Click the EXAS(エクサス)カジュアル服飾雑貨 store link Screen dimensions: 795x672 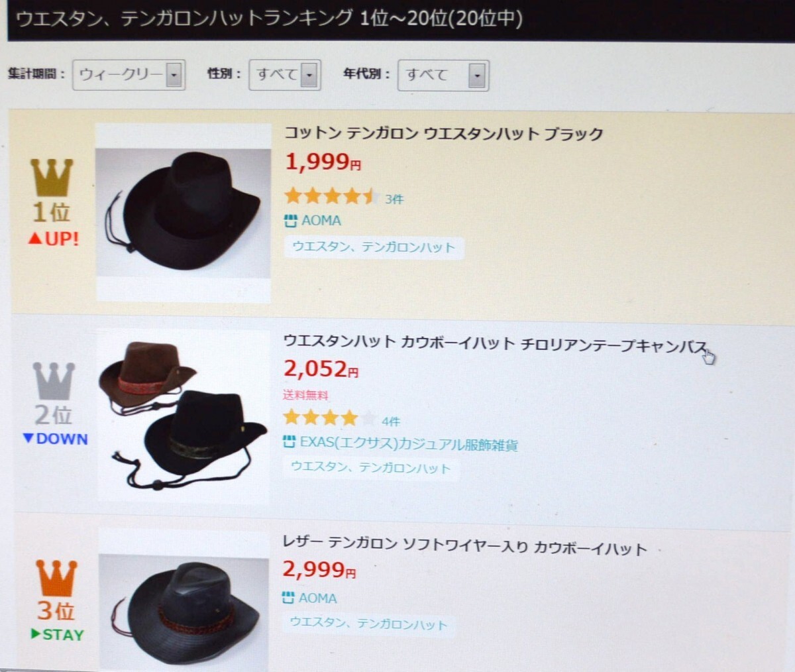(x=409, y=444)
